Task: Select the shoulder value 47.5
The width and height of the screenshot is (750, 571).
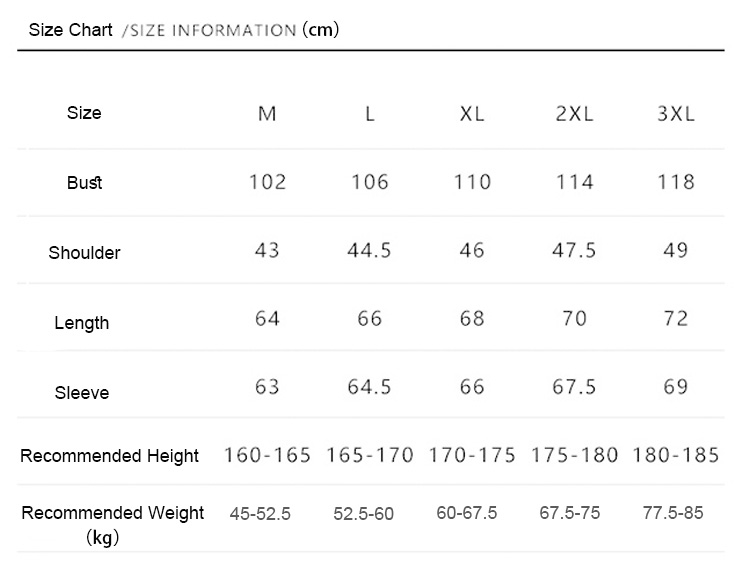Action: point(574,250)
